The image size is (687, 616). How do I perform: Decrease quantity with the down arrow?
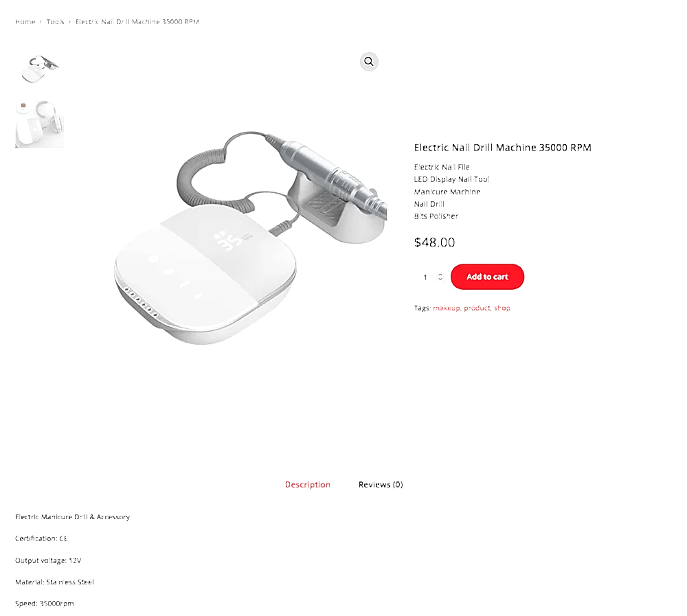(x=440, y=279)
